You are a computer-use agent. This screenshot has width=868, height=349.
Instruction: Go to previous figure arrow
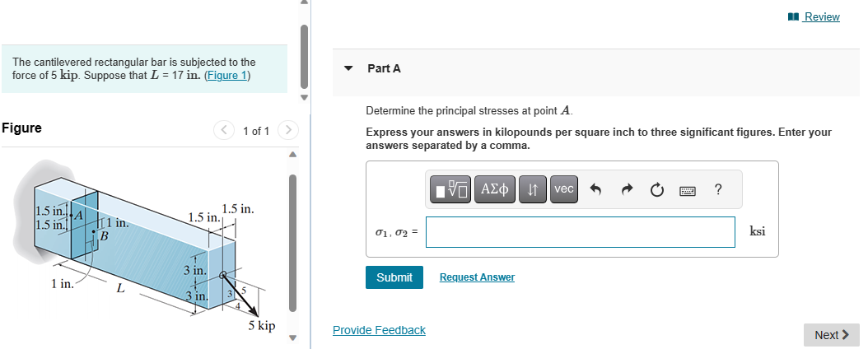click(224, 130)
